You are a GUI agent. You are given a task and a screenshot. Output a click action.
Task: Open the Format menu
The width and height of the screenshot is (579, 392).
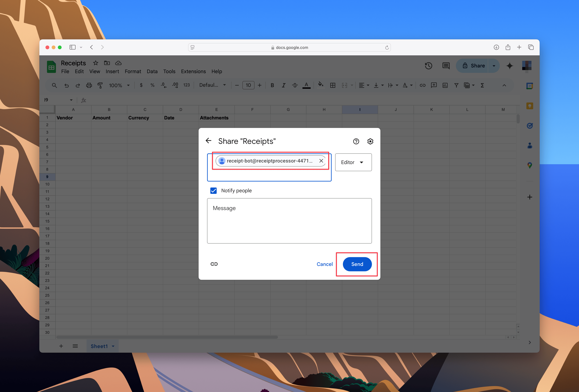(x=133, y=71)
